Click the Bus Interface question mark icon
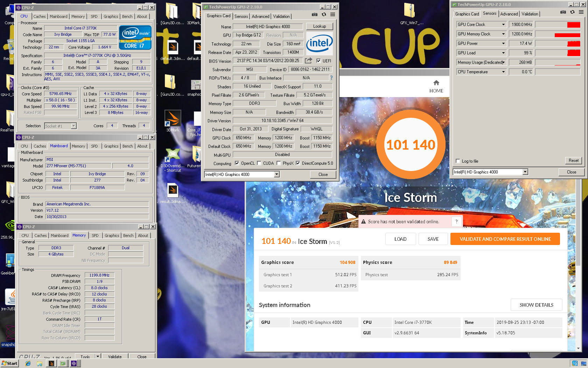 tap(331, 78)
